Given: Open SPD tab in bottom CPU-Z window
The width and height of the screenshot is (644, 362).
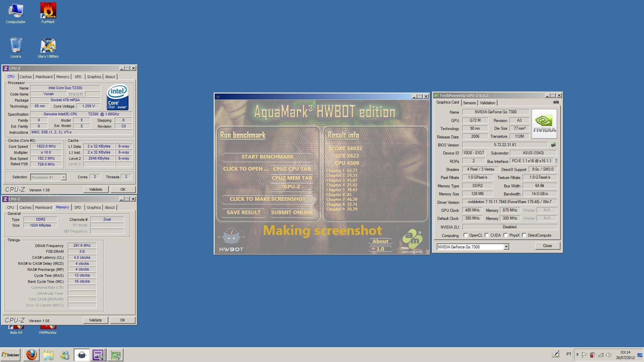Looking at the screenshot, I should pos(78,207).
